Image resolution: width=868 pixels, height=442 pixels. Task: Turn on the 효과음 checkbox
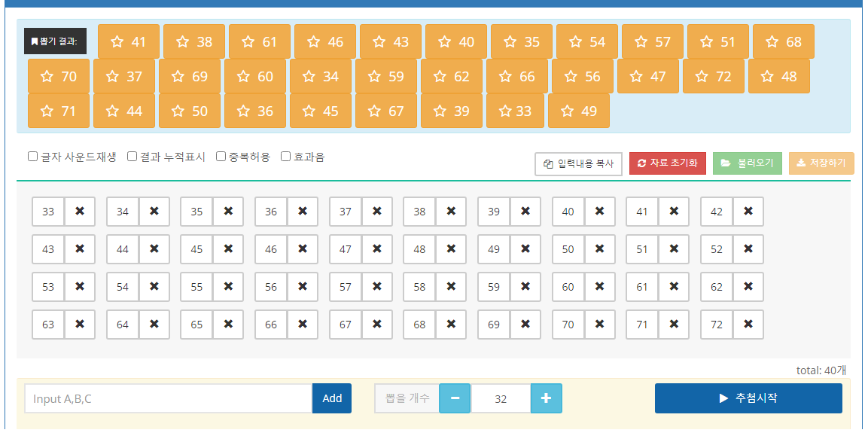point(285,157)
